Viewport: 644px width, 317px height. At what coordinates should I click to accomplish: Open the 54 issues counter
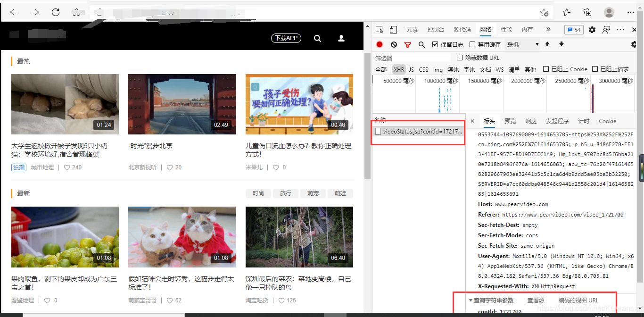pyautogui.click(x=574, y=30)
